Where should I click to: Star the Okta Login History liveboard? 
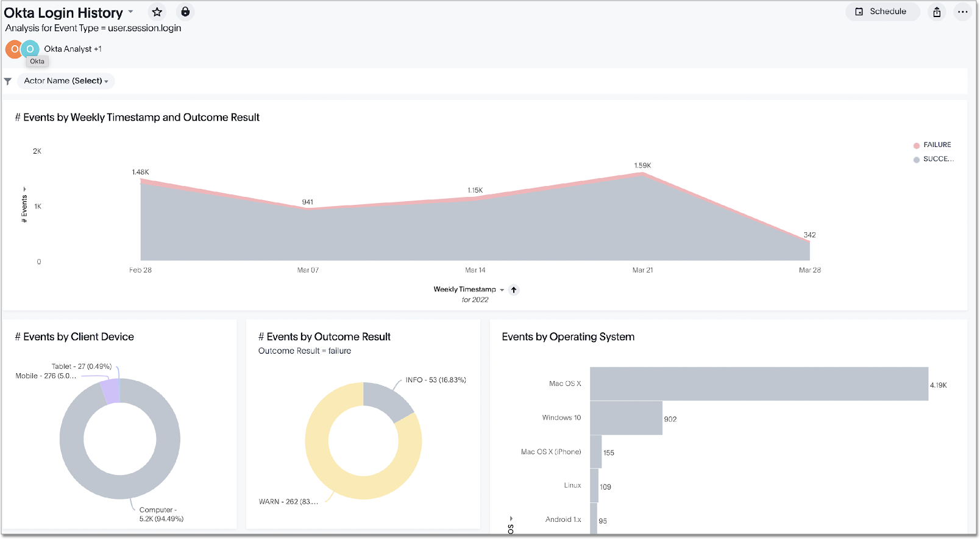[157, 12]
